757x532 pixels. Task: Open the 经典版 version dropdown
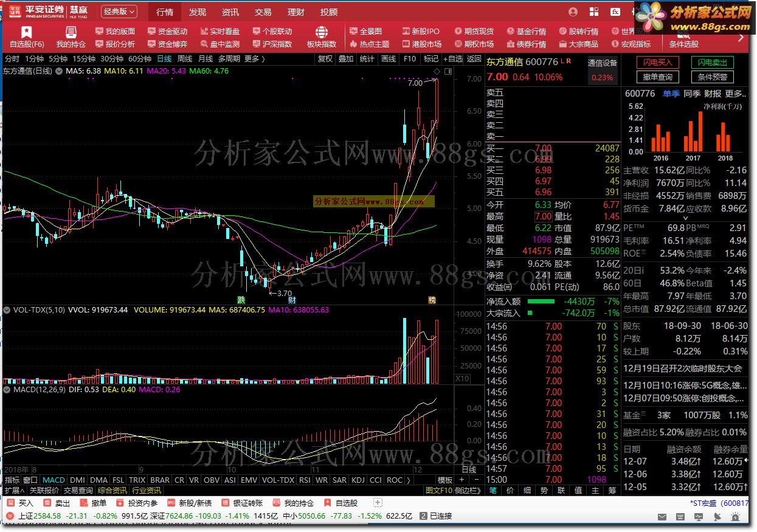coord(118,12)
